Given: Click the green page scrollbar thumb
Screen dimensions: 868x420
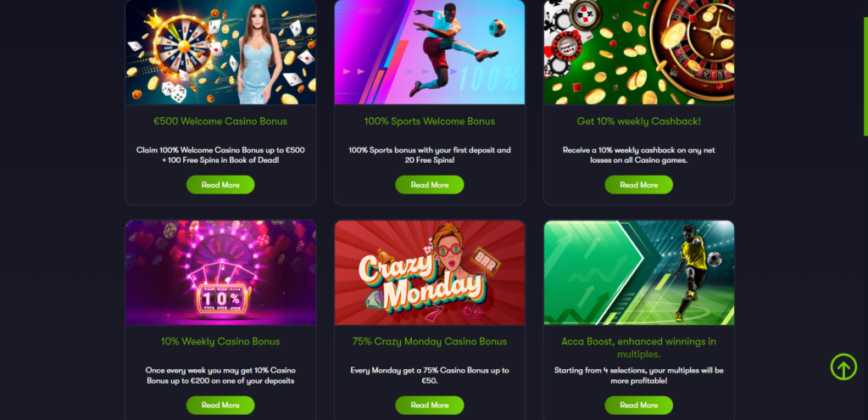Looking at the screenshot, I should coord(865,76).
